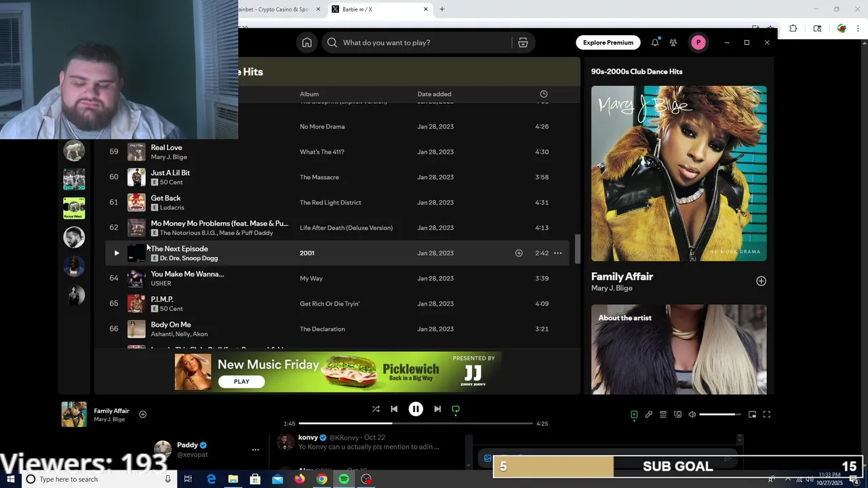Select Just A Lil Bit track row
This screenshot has height=488, width=868.
coord(338,177)
